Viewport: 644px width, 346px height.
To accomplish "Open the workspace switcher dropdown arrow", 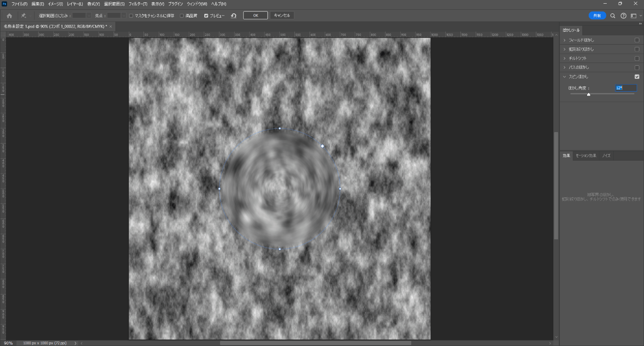I will click(x=640, y=16).
